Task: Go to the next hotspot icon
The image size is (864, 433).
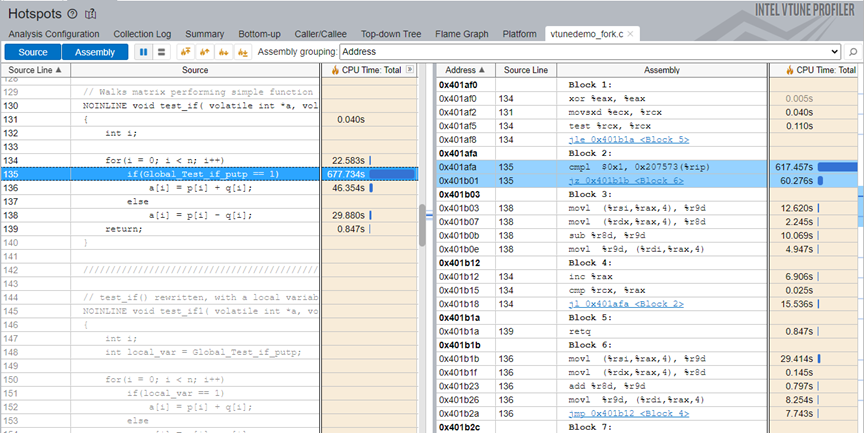Action: (x=223, y=51)
